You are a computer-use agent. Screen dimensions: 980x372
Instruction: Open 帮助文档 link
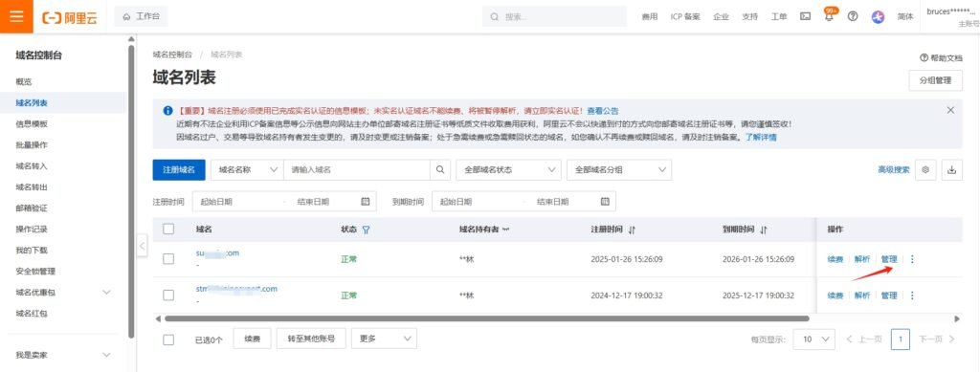coord(942,57)
